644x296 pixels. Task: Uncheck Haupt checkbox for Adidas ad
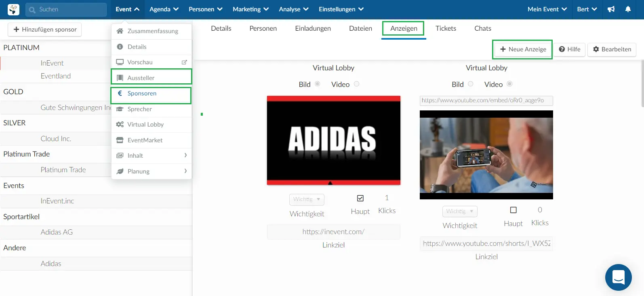pos(360,198)
